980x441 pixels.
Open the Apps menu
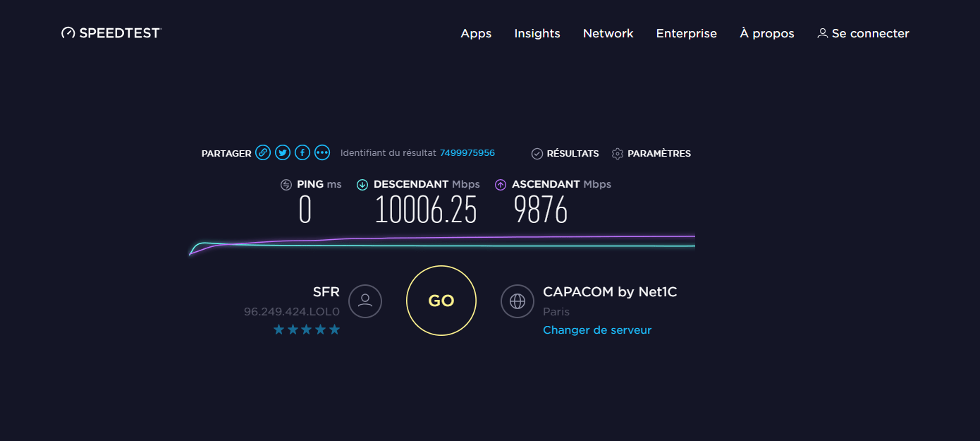pos(476,33)
